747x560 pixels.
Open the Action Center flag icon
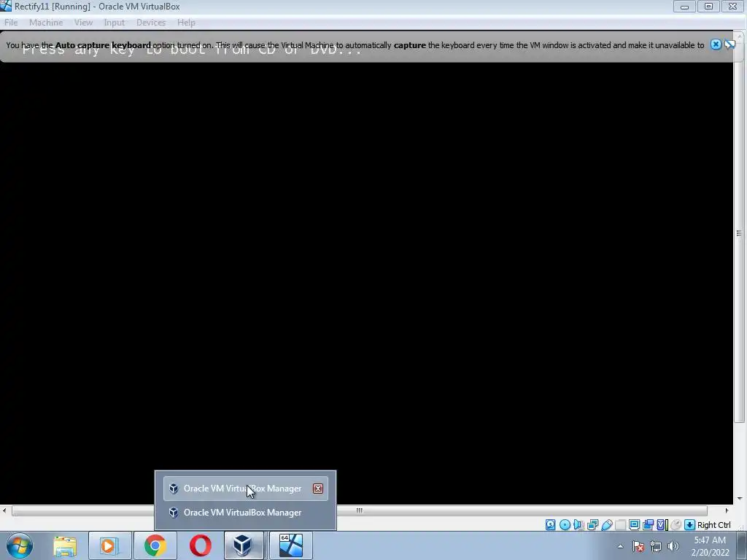click(x=638, y=546)
